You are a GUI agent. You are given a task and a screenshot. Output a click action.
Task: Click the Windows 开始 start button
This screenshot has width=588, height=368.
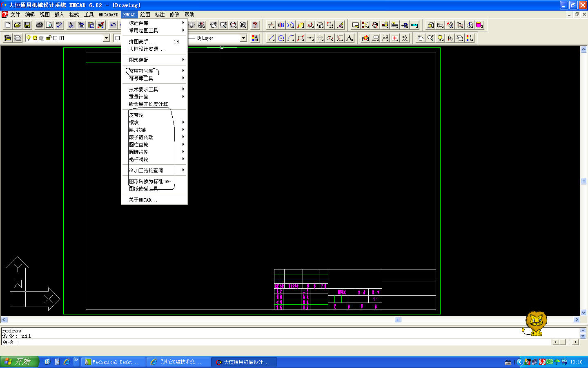19,361
